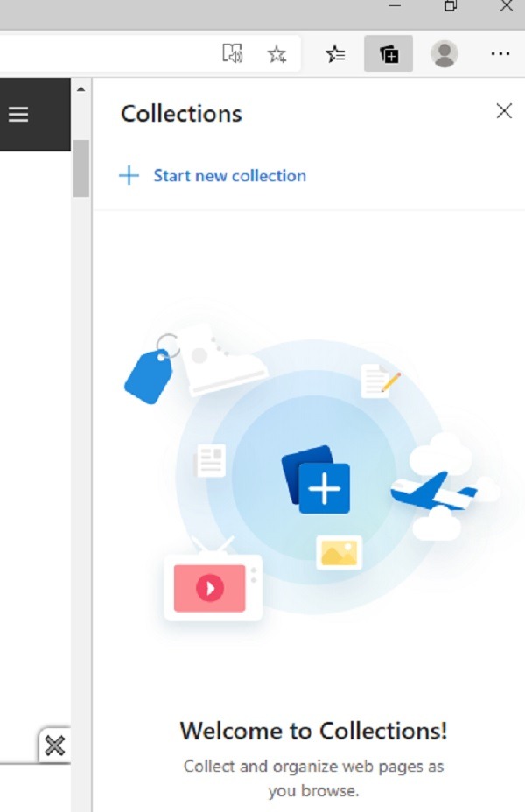Start new collection link
This screenshot has width=525, height=812.
pyautogui.click(x=230, y=176)
